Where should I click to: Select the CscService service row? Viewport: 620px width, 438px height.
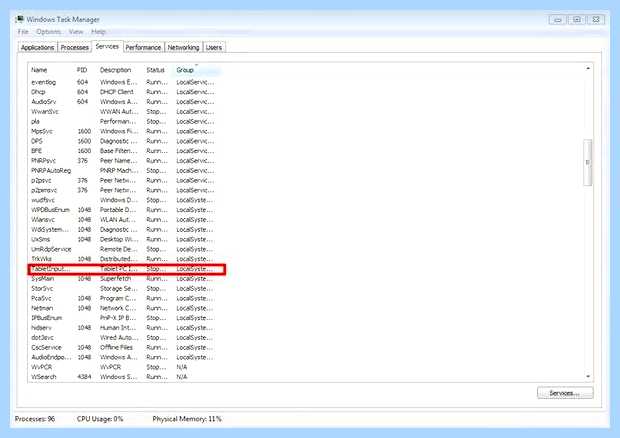123,347
